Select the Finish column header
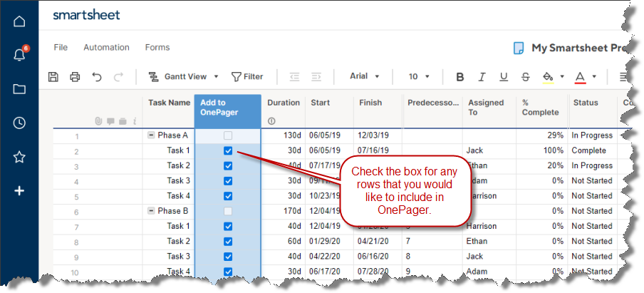644x293 pixels. [378, 111]
